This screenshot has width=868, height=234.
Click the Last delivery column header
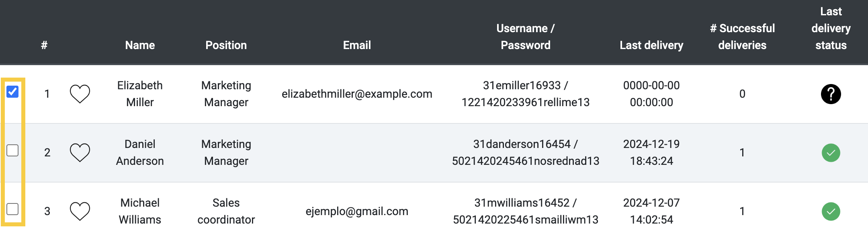[651, 45]
